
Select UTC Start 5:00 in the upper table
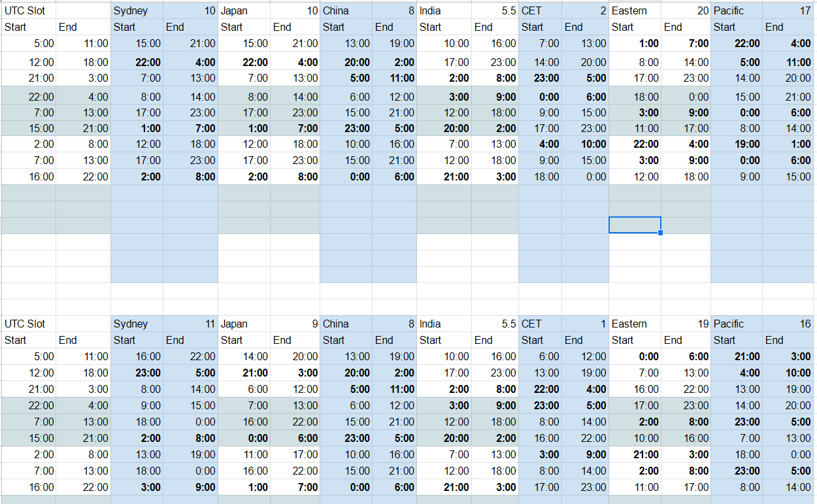click(x=28, y=43)
